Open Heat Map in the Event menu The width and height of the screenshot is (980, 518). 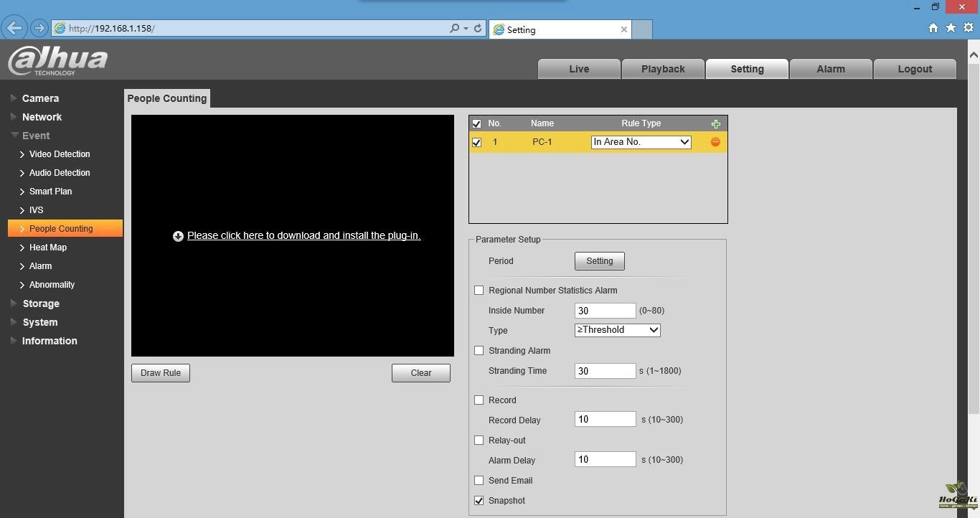pyautogui.click(x=48, y=248)
